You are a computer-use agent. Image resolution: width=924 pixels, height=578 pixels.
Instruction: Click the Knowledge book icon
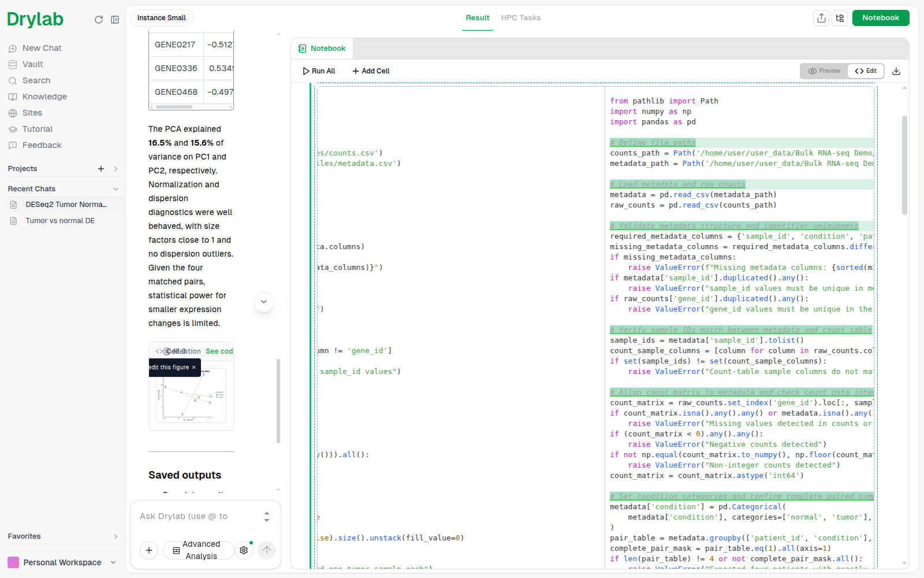tap(13, 97)
